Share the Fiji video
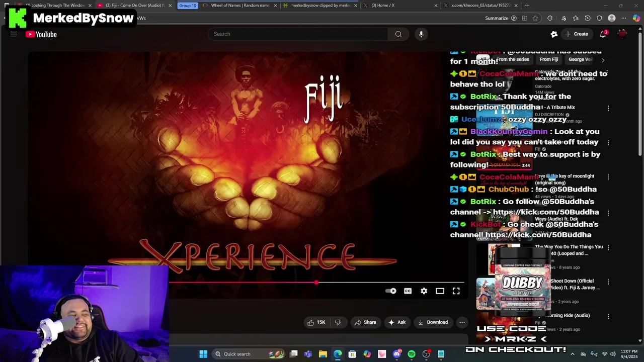The image size is (644, 362). click(365, 322)
